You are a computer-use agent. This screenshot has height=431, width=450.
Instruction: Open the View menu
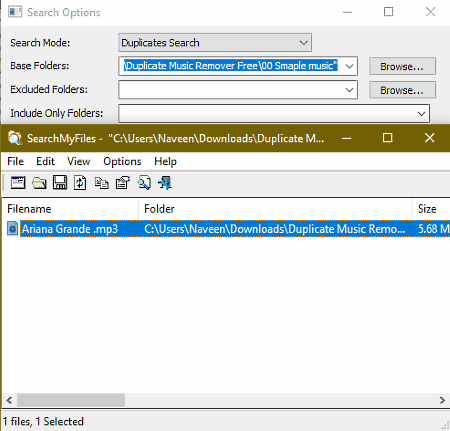click(x=79, y=161)
